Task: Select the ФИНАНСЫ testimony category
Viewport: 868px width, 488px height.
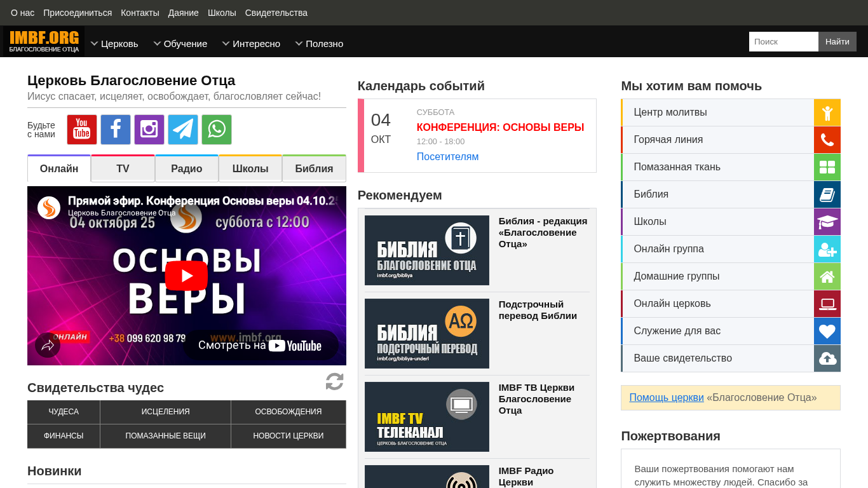Action: (x=64, y=436)
